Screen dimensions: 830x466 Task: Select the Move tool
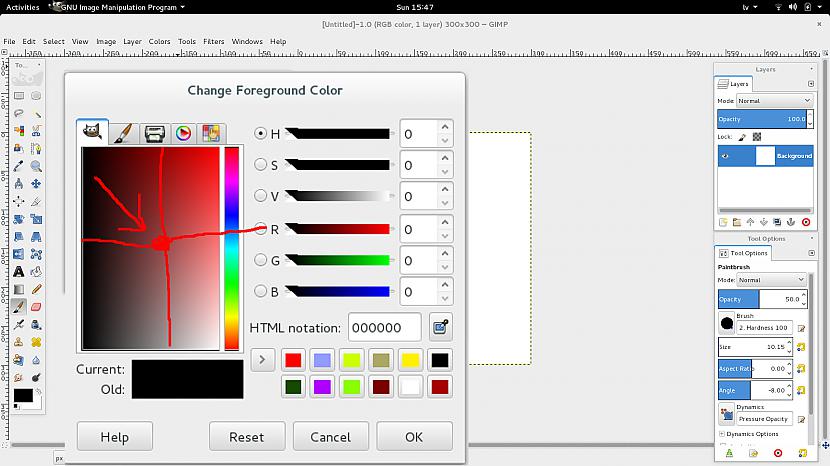point(36,184)
